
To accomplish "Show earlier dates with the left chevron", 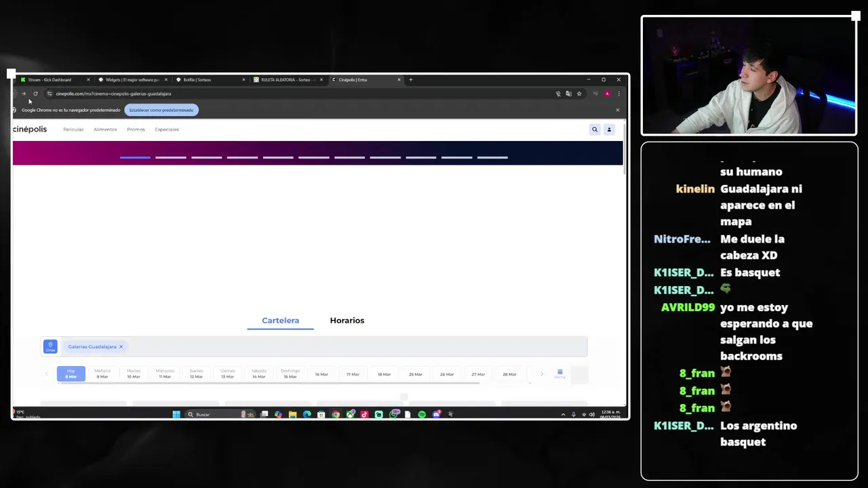I will pyautogui.click(x=46, y=374).
